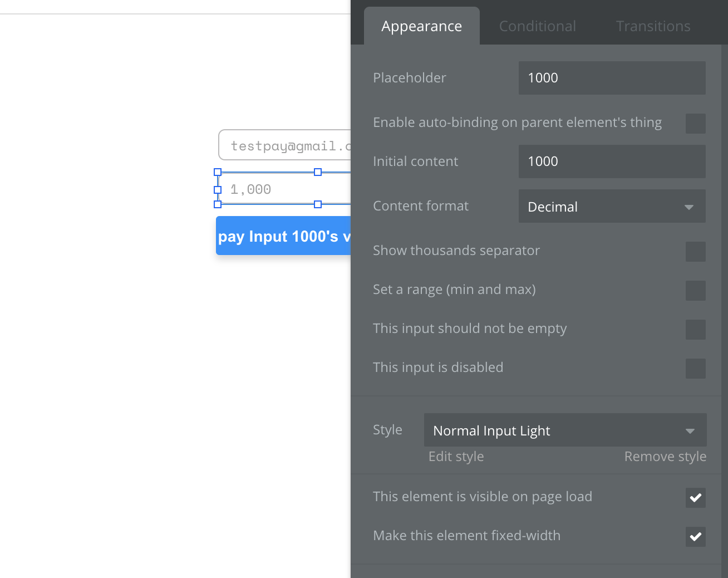Uncheck element is visible on page load
This screenshot has height=578, width=728.
point(695,498)
